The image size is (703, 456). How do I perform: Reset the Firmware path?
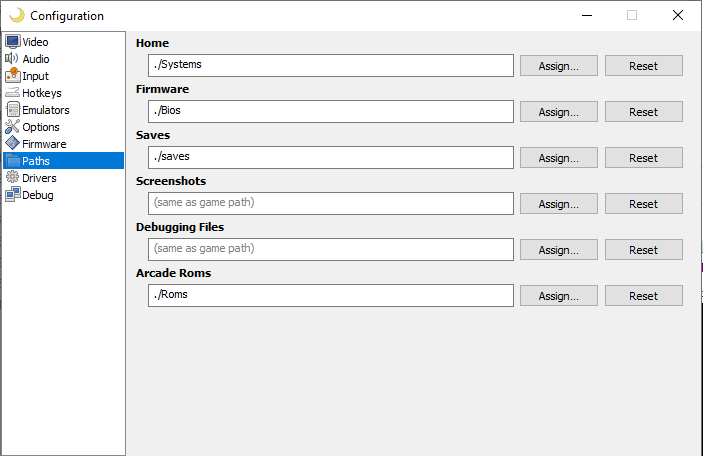point(643,112)
